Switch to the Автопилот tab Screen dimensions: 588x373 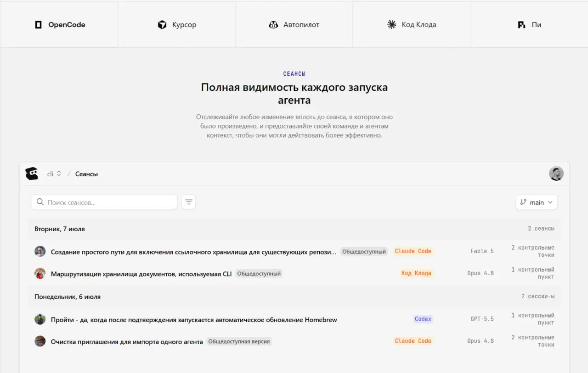pyautogui.click(x=294, y=24)
